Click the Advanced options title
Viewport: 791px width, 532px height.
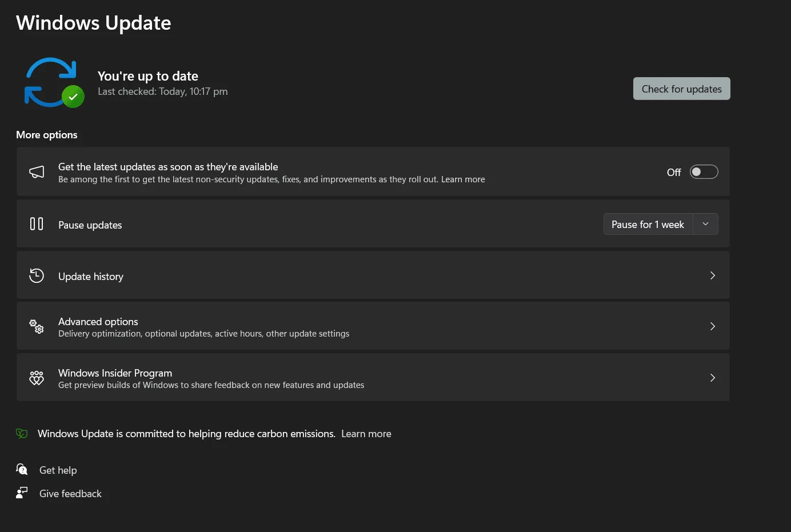coord(98,322)
